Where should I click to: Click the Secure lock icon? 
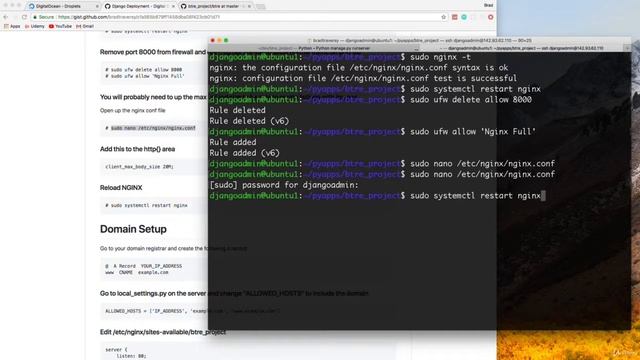35,17
